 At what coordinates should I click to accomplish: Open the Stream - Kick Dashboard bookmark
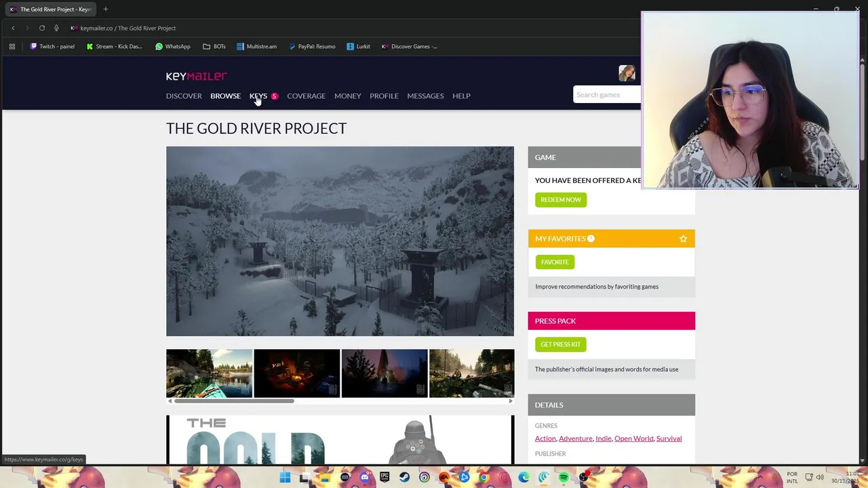click(114, 46)
